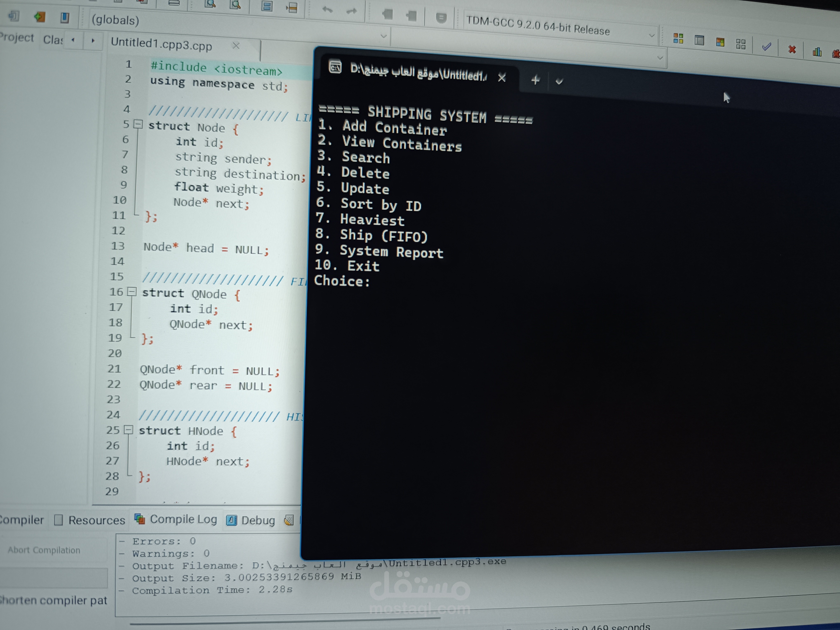The height and width of the screenshot is (630, 840).
Task: Select the console tab titled Untitled1
Action: click(418, 72)
